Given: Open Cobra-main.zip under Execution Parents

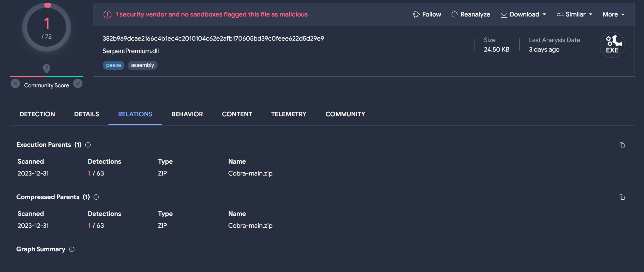Looking at the screenshot, I should click(x=250, y=173).
